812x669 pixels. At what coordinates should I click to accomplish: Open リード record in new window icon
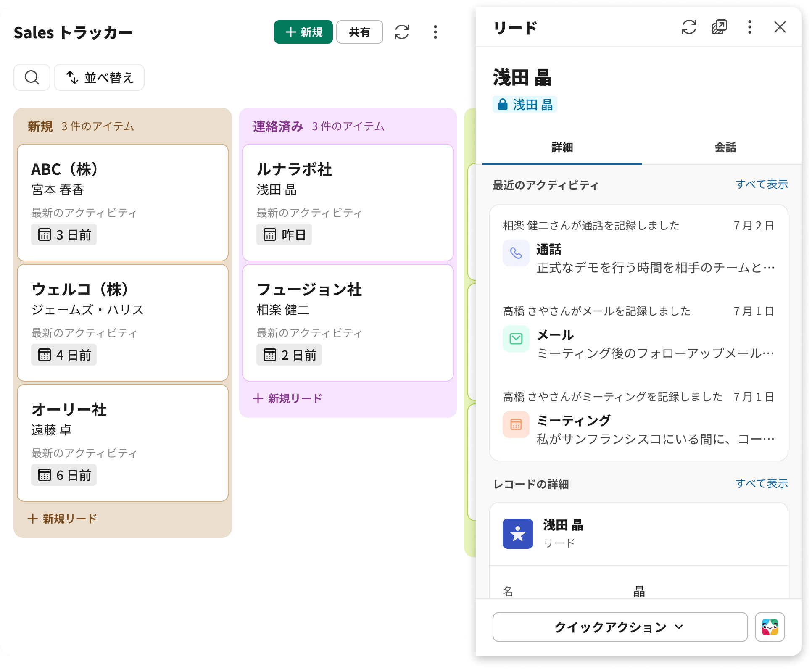click(x=720, y=27)
